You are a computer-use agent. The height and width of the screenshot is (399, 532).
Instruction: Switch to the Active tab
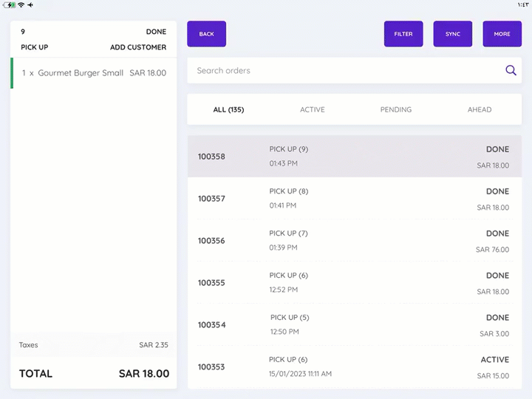pyautogui.click(x=312, y=109)
